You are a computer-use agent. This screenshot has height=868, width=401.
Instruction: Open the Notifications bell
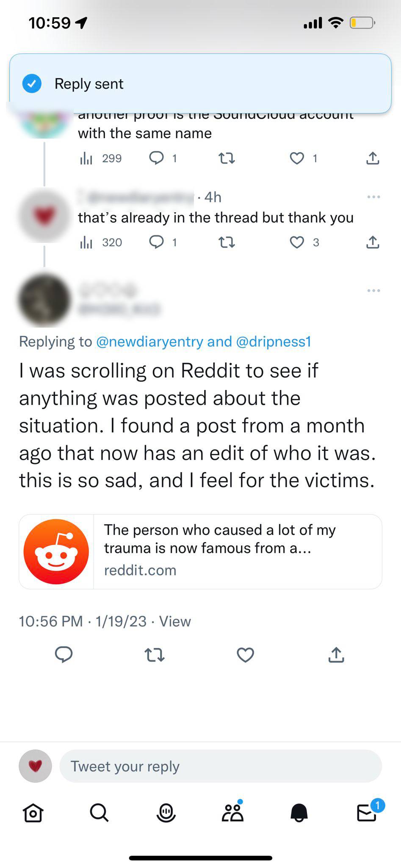(x=299, y=812)
